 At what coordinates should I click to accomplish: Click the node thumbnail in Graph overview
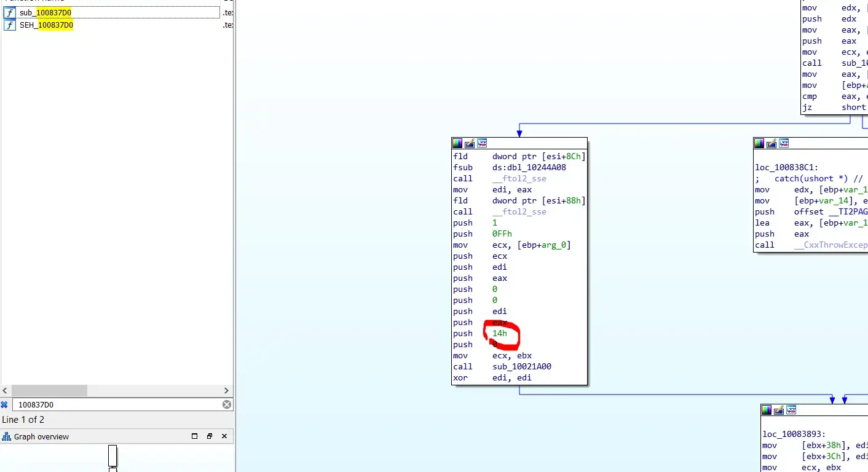[x=112, y=456]
